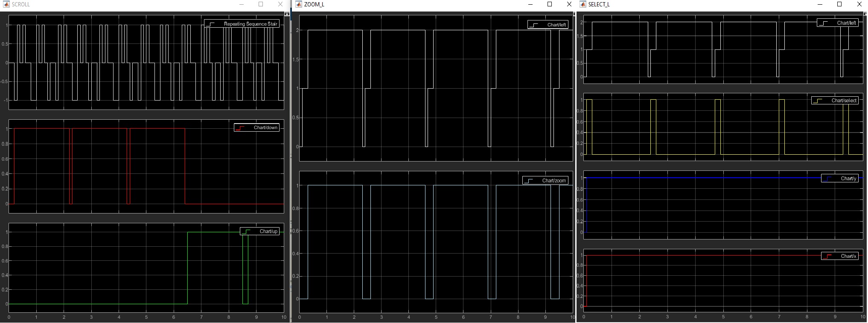Toggle Chart/zoom signal in legend
The height and width of the screenshot is (323, 868).
pyautogui.click(x=545, y=181)
